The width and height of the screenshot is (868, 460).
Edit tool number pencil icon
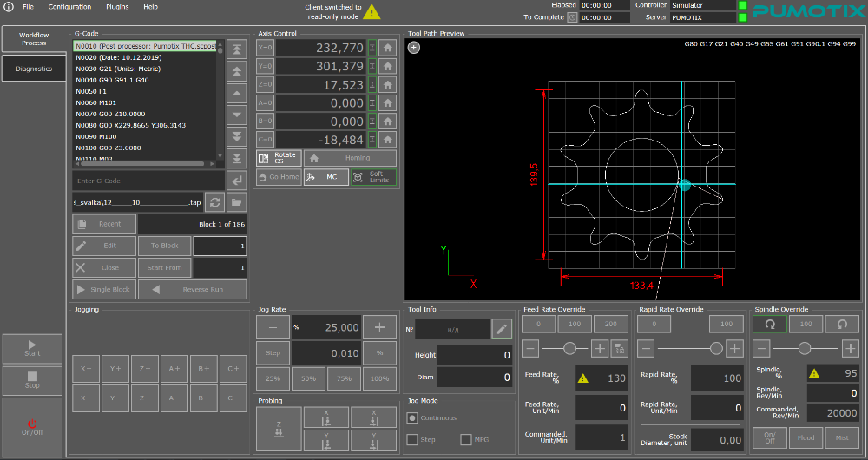(x=502, y=329)
